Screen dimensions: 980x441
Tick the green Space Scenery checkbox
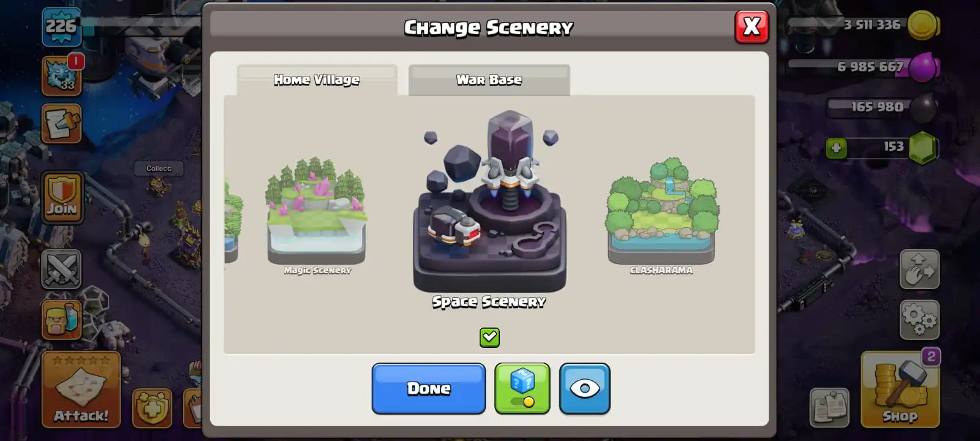pyautogui.click(x=489, y=337)
